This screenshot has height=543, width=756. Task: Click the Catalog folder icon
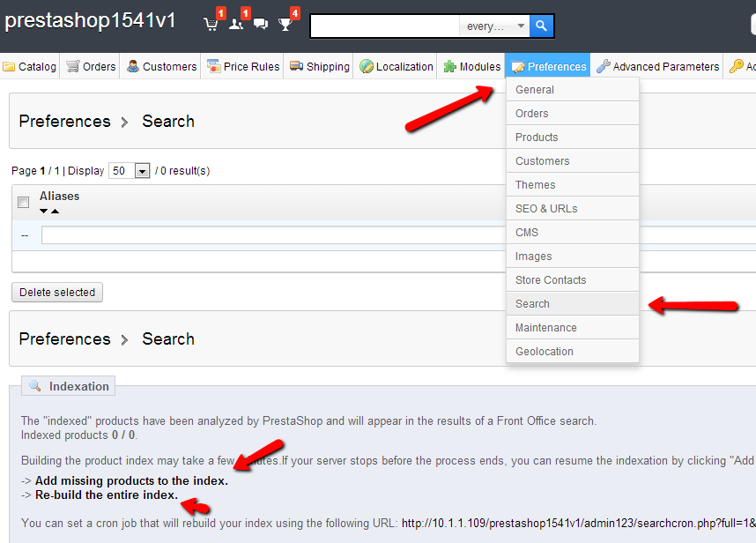point(9,66)
